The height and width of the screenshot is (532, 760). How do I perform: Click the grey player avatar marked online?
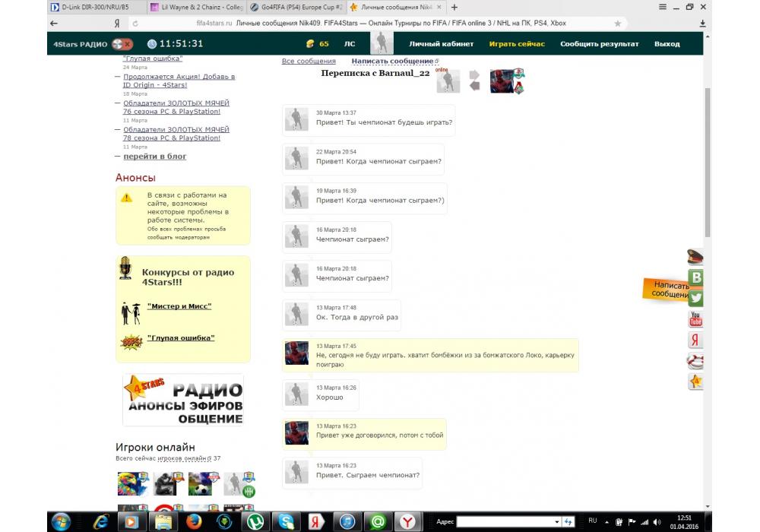point(448,81)
